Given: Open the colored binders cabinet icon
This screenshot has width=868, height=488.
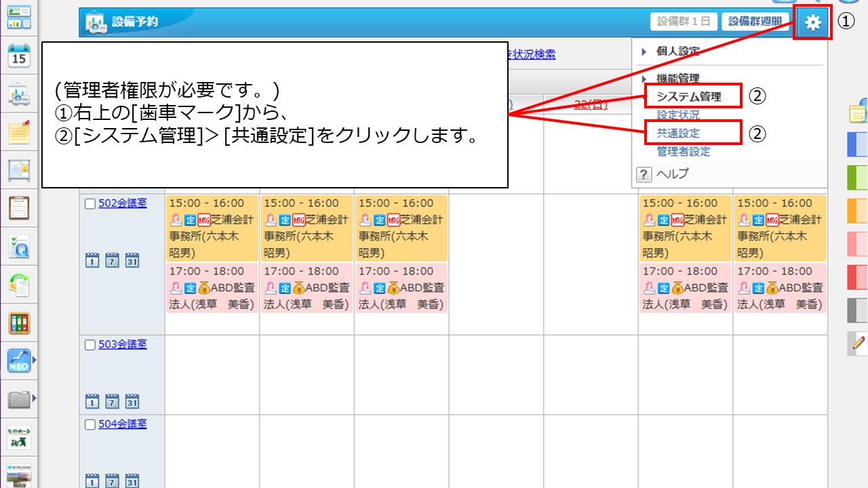Looking at the screenshot, I should (20, 323).
